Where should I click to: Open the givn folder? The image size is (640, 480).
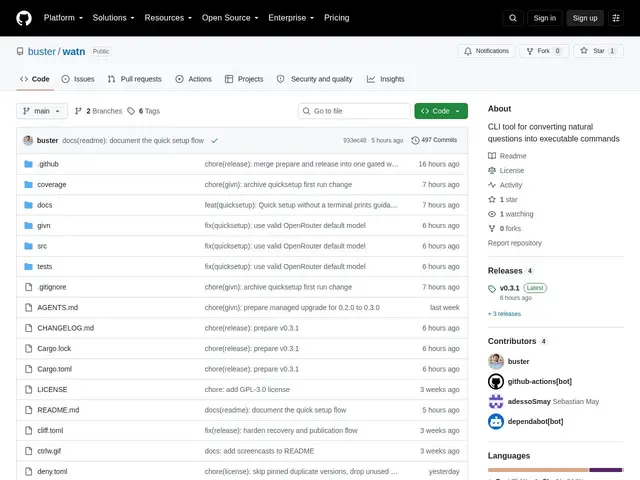tap(44, 225)
